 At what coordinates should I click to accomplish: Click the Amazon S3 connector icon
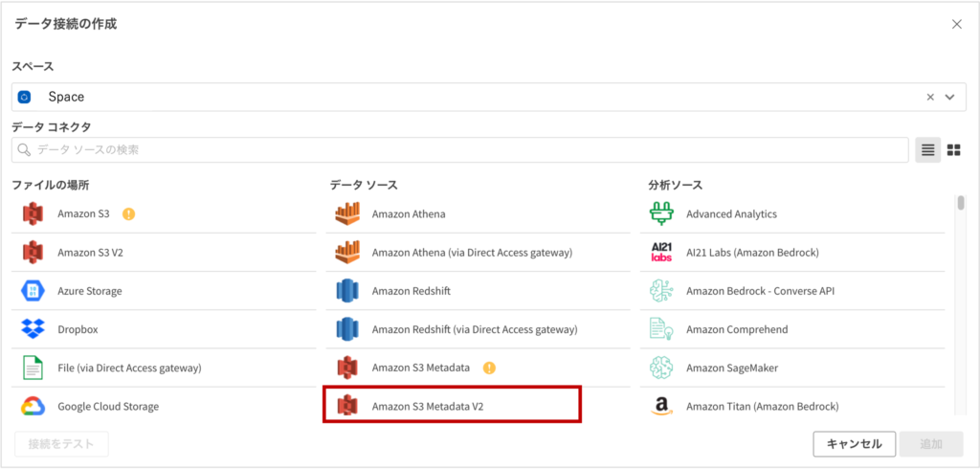point(33,213)
